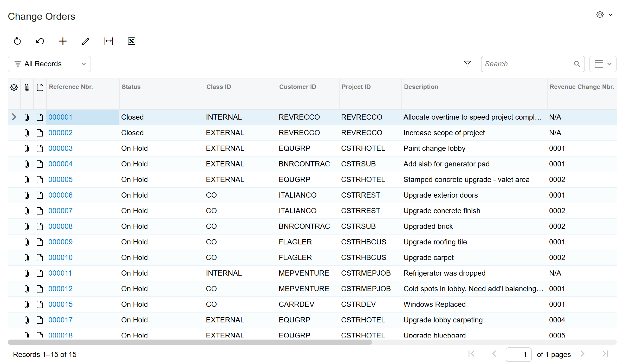Add a new change order record
The width and height of the screenshot is (624, 364).
[x=63, y=41]
